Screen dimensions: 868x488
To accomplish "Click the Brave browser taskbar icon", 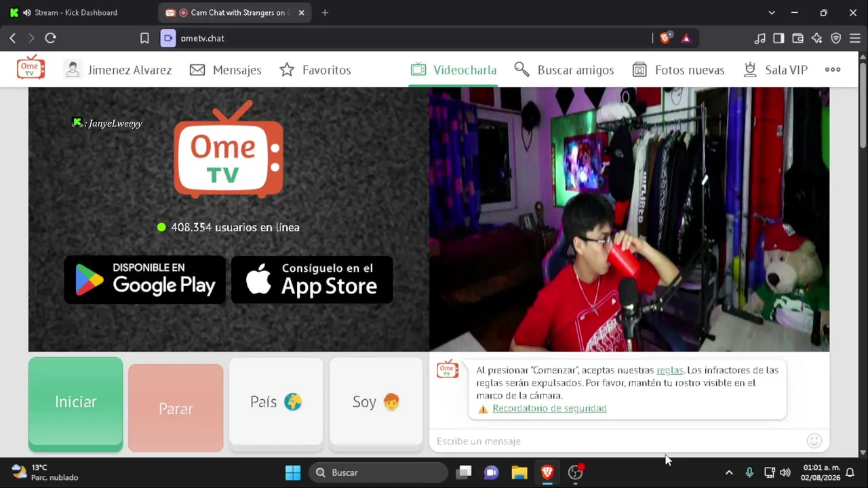I will (x=547, y=472).
